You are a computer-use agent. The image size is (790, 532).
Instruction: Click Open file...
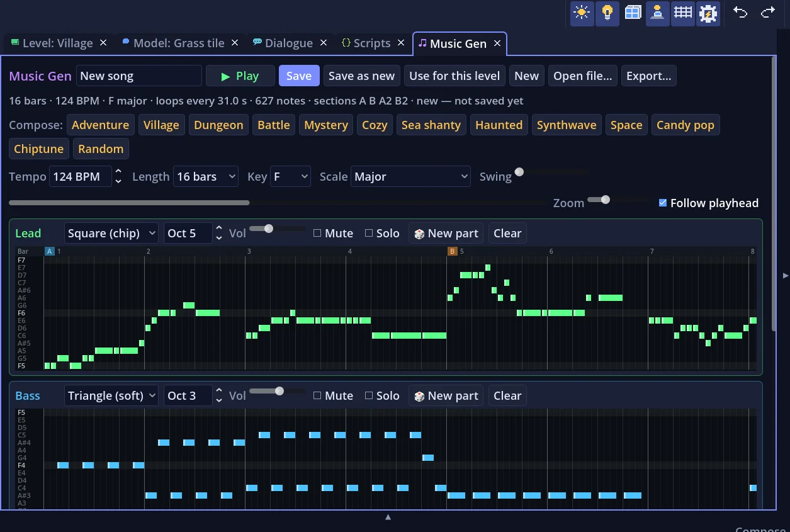tap(583, 76)
